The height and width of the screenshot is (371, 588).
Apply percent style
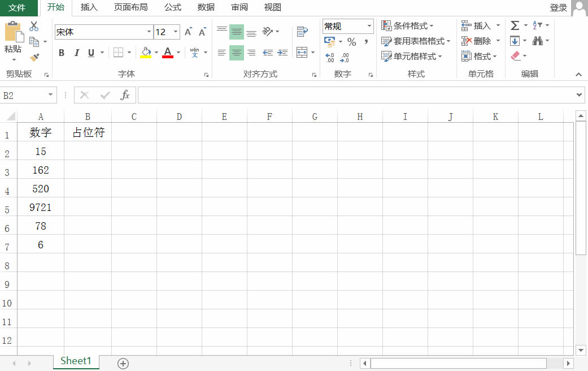(351, 42)
